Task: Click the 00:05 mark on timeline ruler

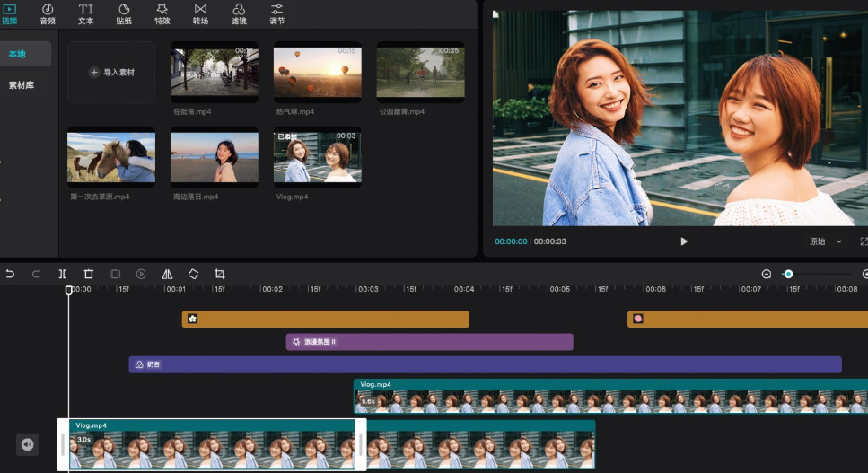Action: point(559,289)
